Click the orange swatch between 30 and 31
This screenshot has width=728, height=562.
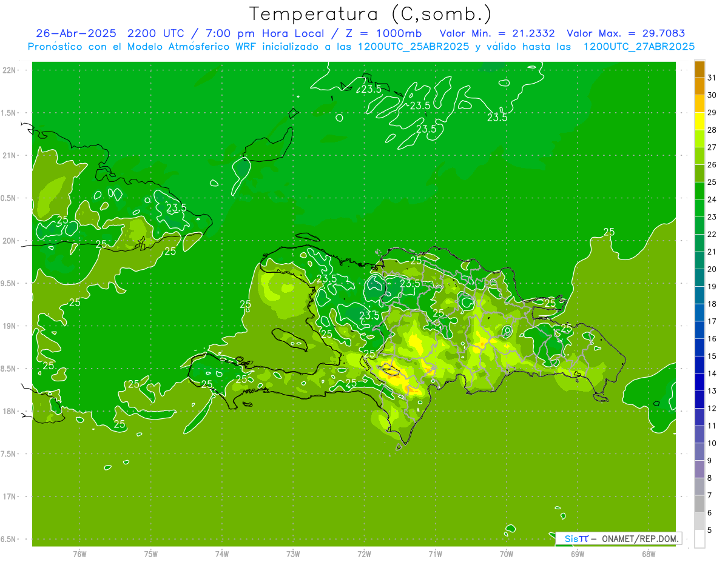(699, 87)
